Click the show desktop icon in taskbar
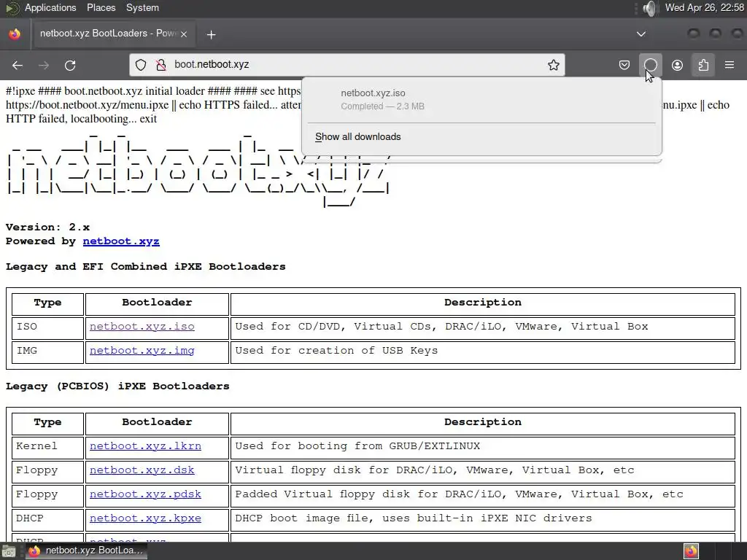Viewport: 747px width, 560px height. tap(9, 551)
